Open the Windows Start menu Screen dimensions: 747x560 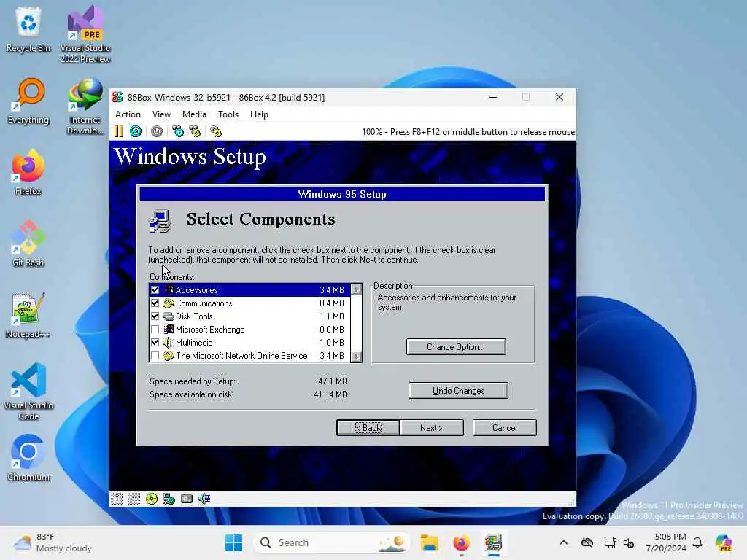coord(233,542)
